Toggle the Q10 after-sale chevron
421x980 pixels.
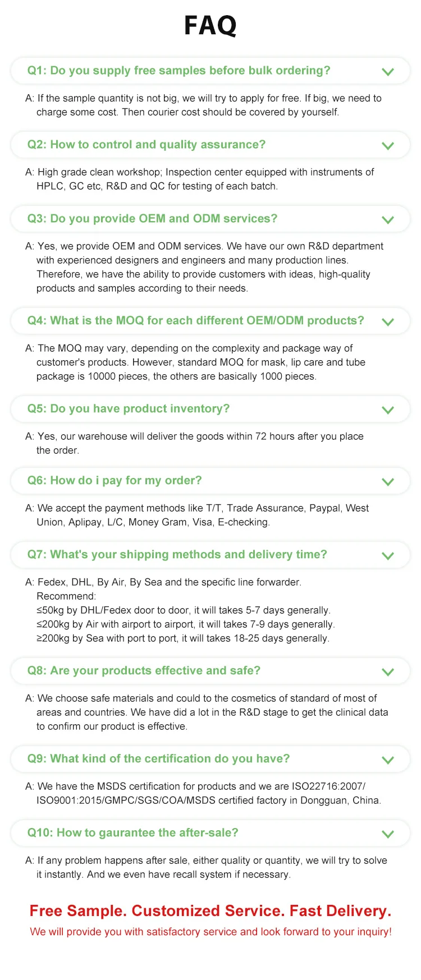coord(387,834)
